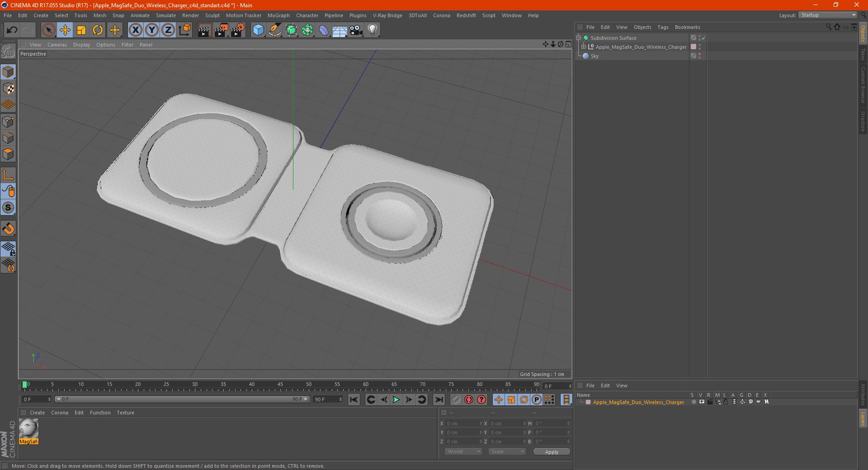Open Edit Render Settings
The width and height of the screenshot is (868, 470).
click(237, 30)
